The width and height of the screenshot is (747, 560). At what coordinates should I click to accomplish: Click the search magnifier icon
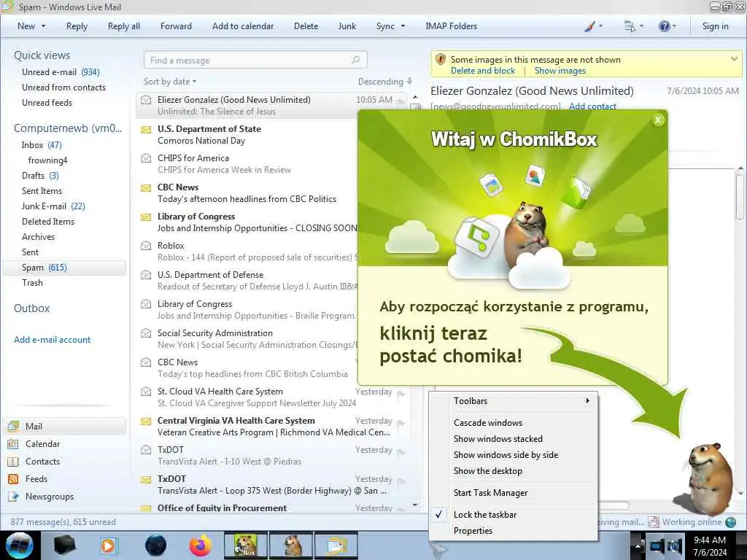pos(355,60)
